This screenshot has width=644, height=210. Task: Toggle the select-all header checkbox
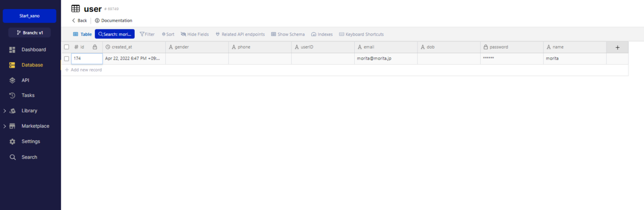67,47
